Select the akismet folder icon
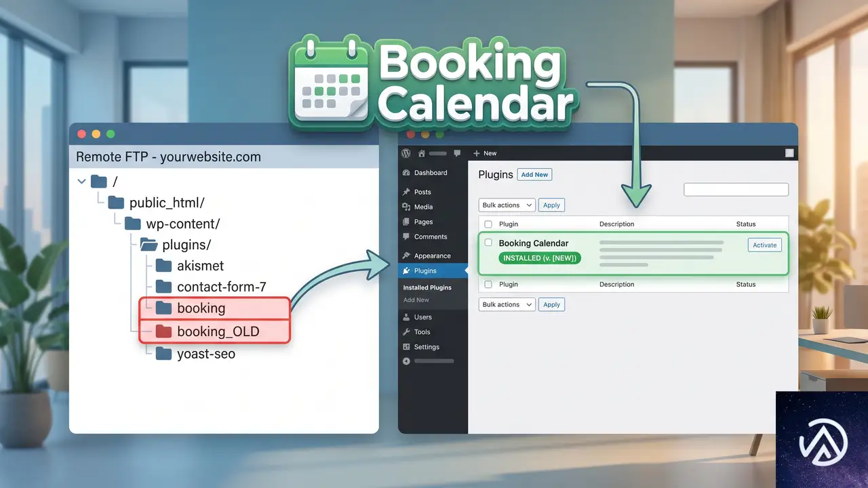The image size is (868, 488). tap(163, 265)
